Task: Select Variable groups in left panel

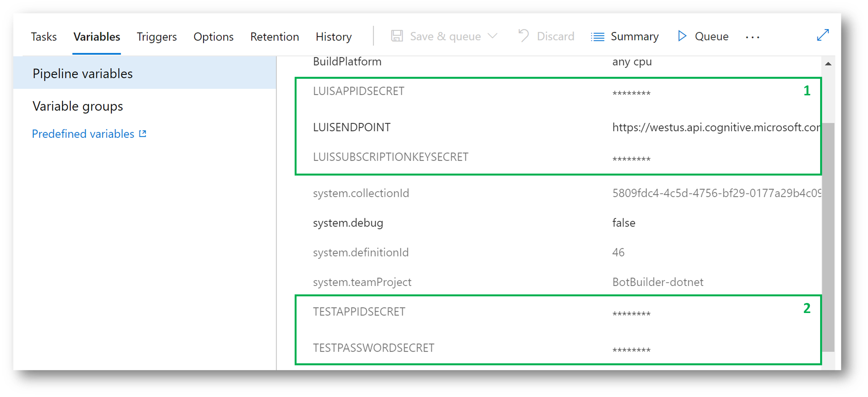Action: 78,106
